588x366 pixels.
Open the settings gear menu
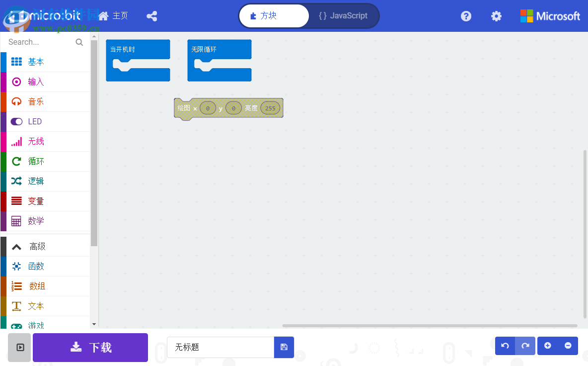(496, 16)
